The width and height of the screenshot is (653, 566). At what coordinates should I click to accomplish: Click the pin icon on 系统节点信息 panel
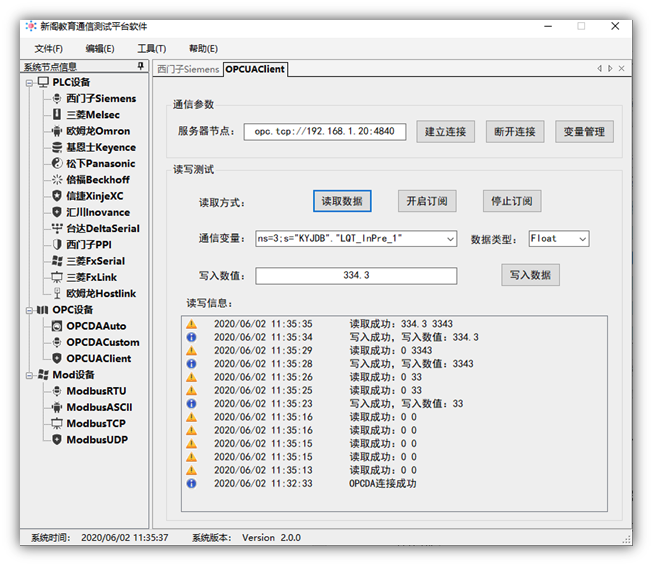(x=141, y=66)
